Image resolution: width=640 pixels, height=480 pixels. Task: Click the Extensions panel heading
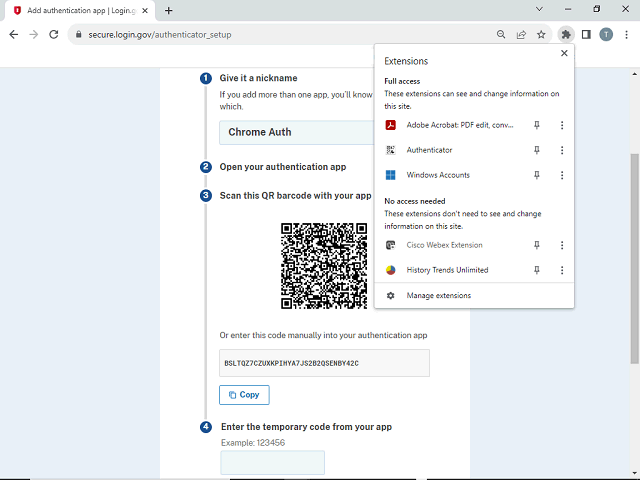coord(406,61)
